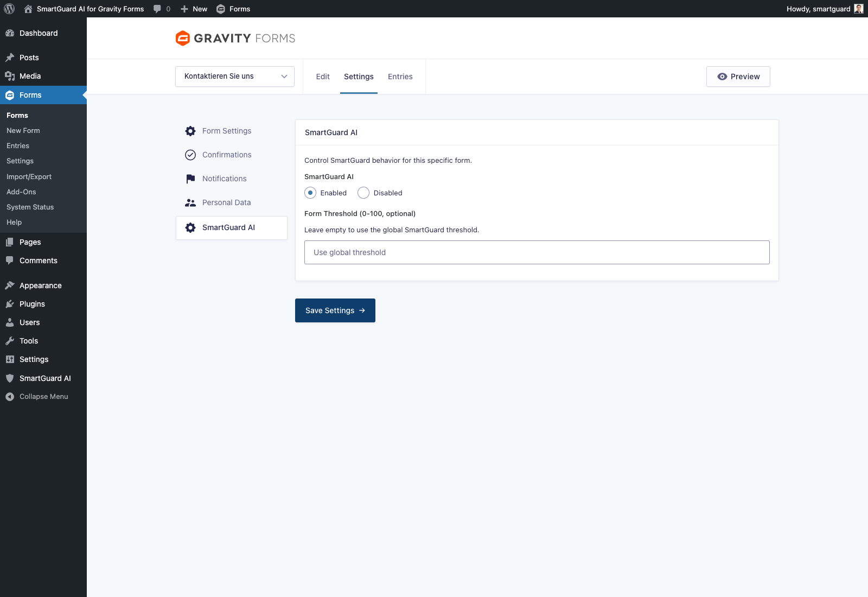Click the plus icon beside New

click(x=184, y=9)
